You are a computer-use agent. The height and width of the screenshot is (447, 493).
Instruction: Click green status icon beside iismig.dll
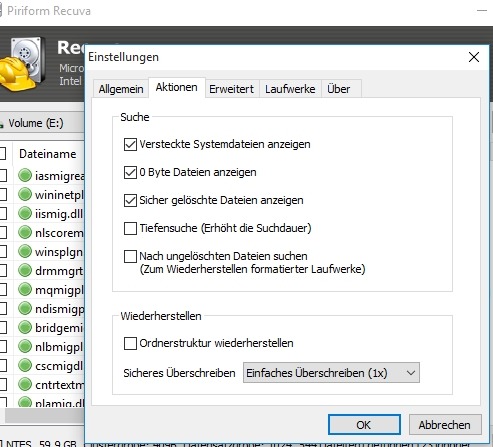tap(25, 213)
